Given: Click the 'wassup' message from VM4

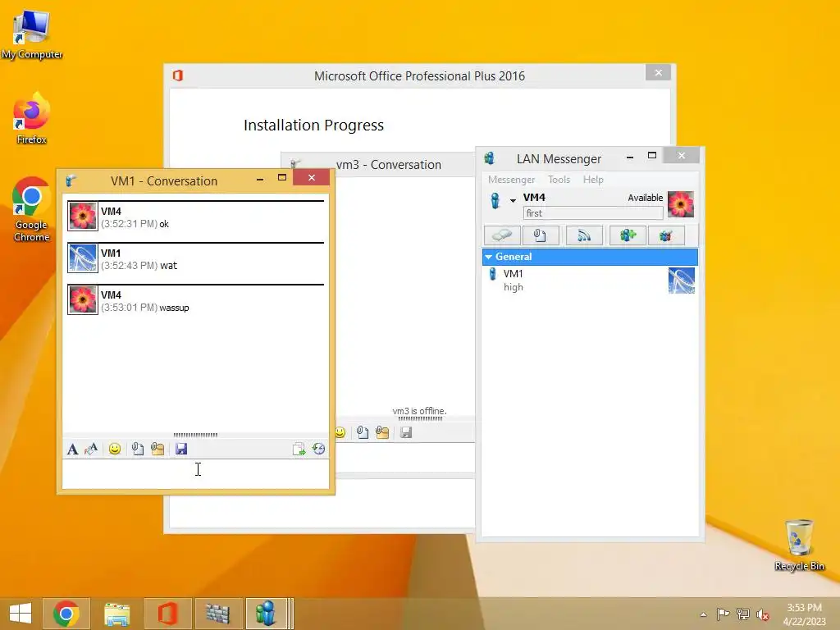Looking at the screenshot, I should (x=174, y=308).
